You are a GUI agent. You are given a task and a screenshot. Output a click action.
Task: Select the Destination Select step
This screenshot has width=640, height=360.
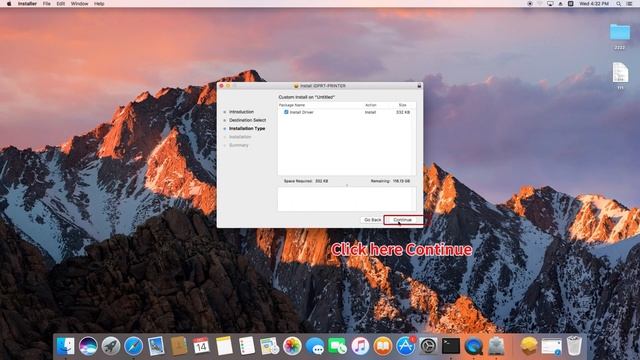pos(247,120)
